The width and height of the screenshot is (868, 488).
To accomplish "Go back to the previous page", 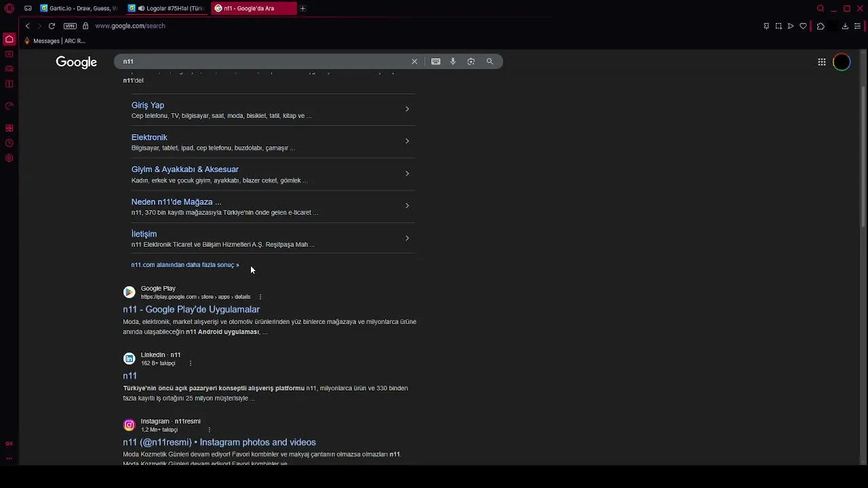I will pos(27,26).
